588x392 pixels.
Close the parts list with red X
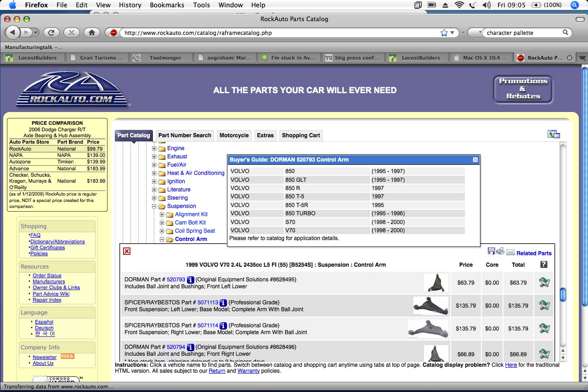point(127,251)
